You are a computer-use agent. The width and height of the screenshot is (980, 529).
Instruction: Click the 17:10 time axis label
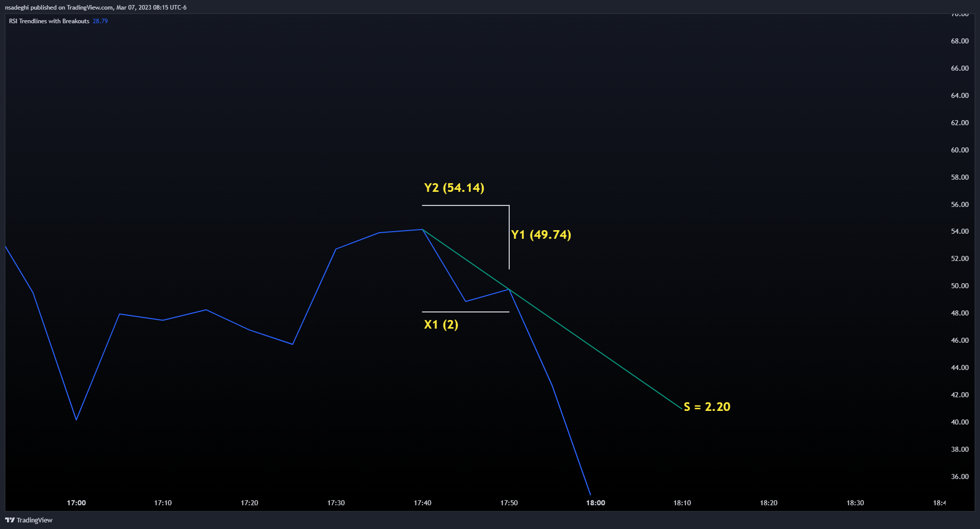[x=163, y=503]
